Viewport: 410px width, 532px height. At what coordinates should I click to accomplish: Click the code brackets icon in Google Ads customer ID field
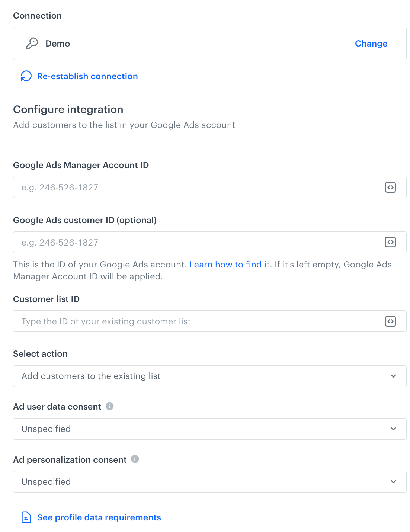pos(390,242)
